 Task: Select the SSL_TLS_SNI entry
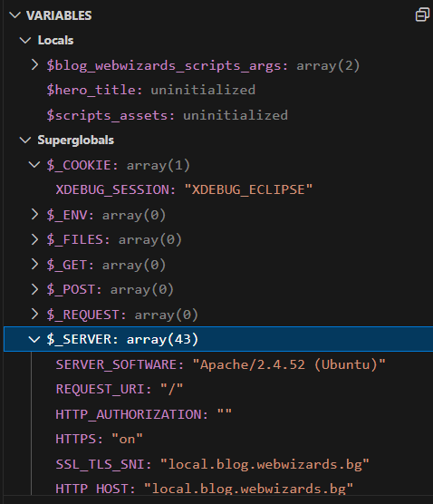pyautogui.click(x=218, y=464)
